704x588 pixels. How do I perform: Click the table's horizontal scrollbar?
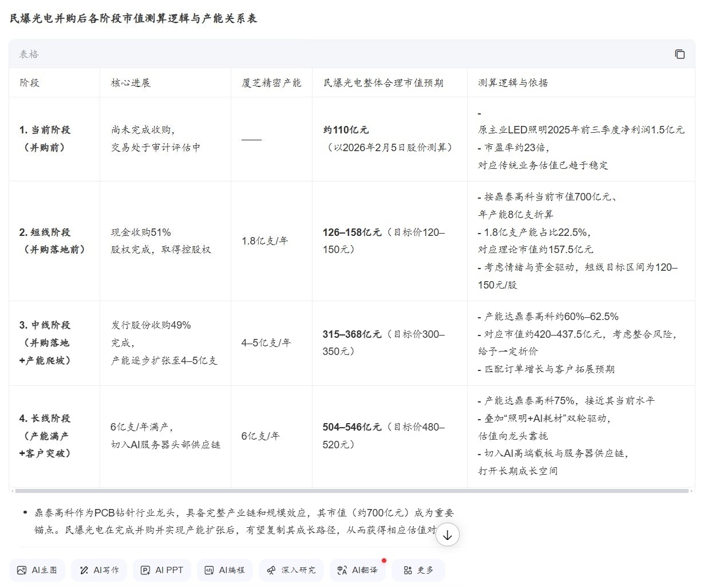pos(351,491)
